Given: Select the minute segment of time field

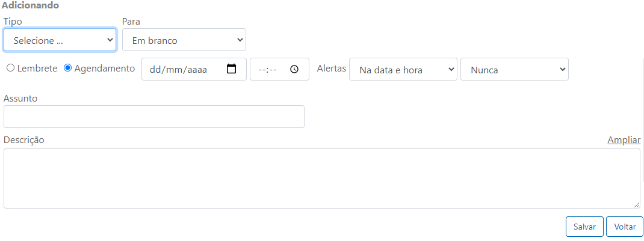Looking at the screenshot, I should (x=273, y=70).
